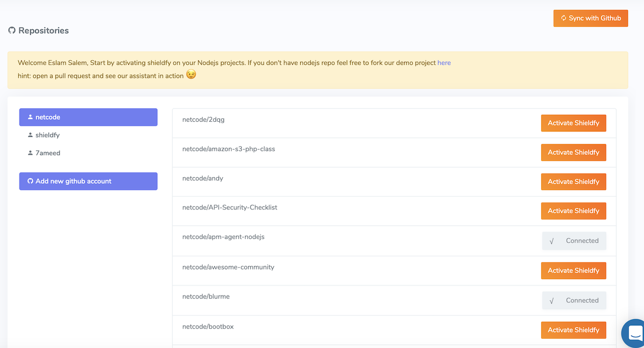Click the netcode/awesome-community repository name

pos(228,267)
